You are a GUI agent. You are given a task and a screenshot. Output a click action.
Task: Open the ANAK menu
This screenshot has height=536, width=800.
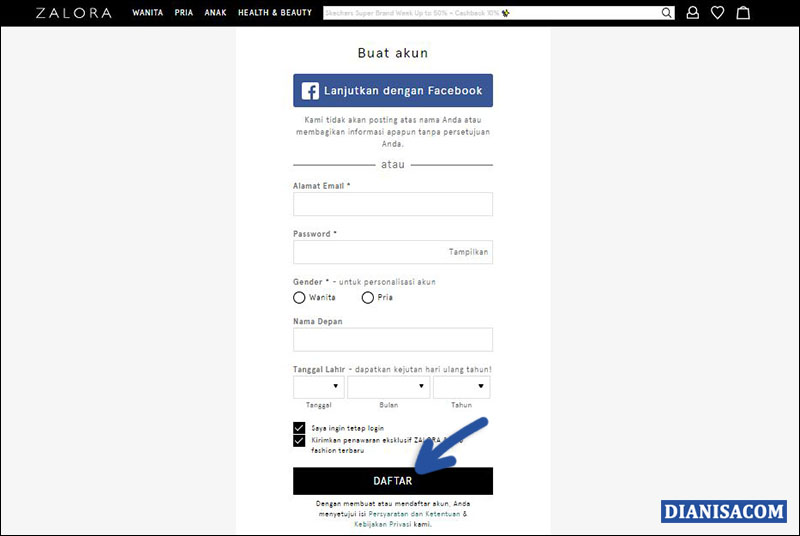pos(215,13)
